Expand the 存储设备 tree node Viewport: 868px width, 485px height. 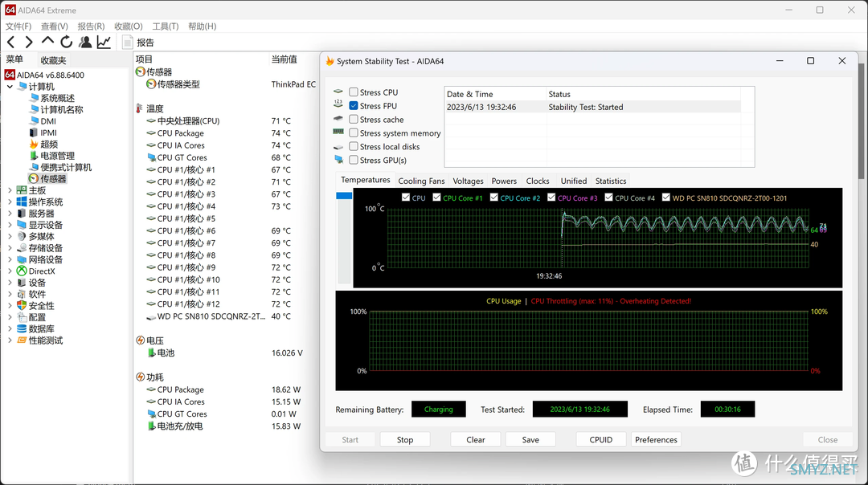[10, 248]
